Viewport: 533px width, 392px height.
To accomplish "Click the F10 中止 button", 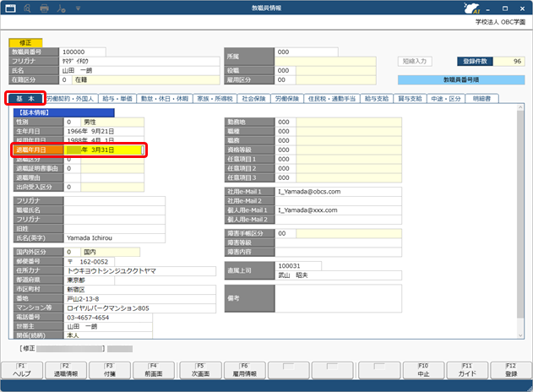I will 422,370.
